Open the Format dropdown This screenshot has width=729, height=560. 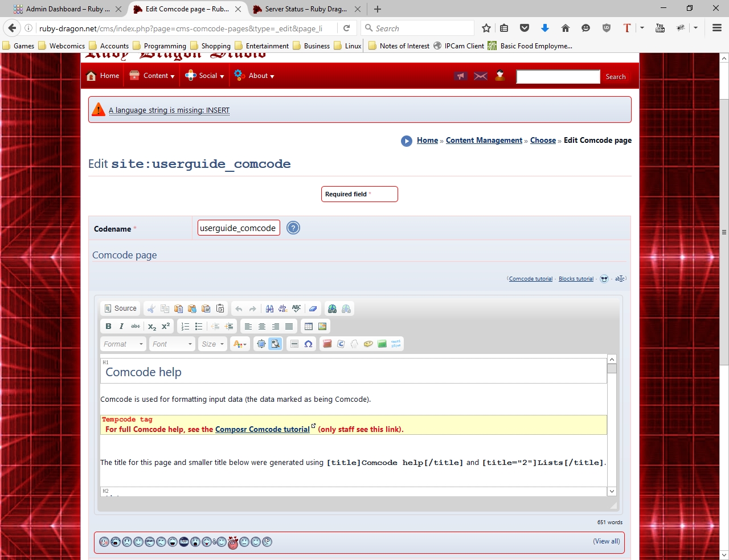point(123,344)
